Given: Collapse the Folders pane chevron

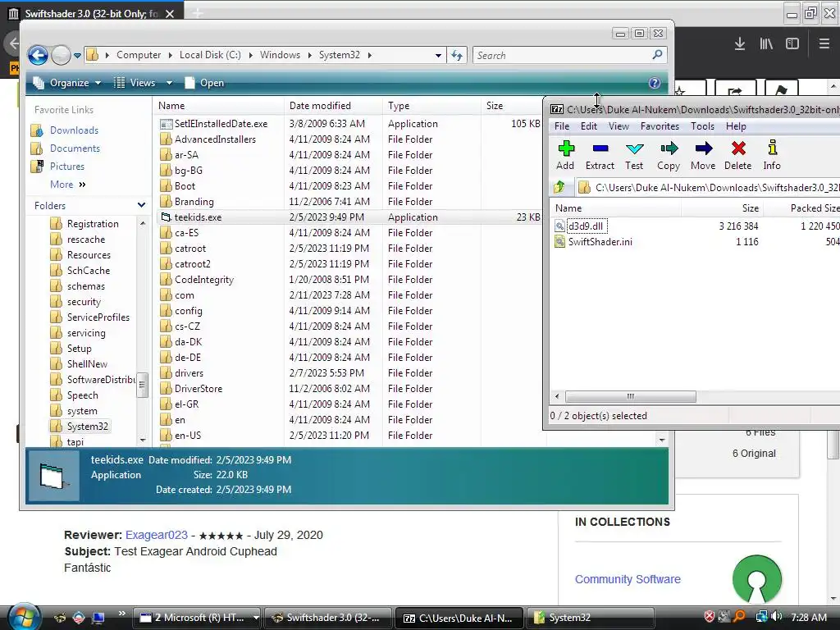Looking at the screenshot, I should [141, 205].
